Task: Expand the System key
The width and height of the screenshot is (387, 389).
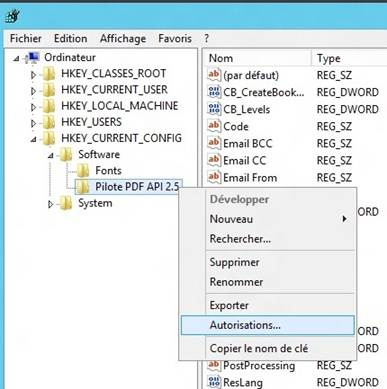Action: tap(50, 204)
